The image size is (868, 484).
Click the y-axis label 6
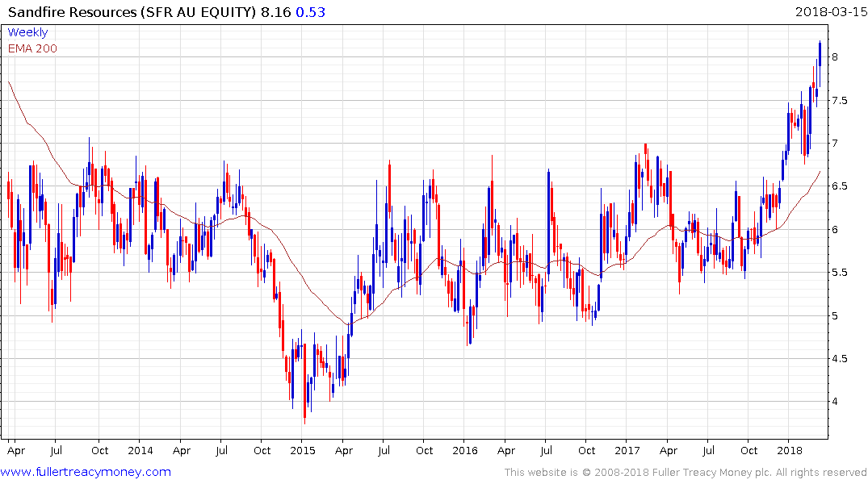pyautogui.click(x=835, y=230)
